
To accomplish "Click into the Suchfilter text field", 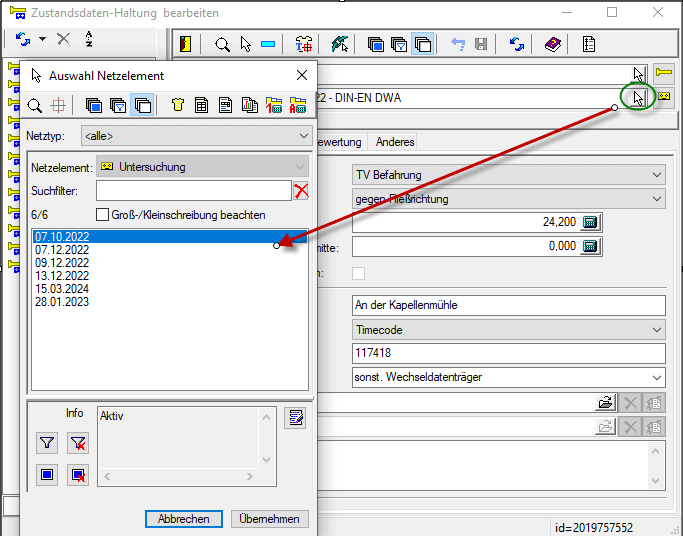I will [x=192, y=190].
